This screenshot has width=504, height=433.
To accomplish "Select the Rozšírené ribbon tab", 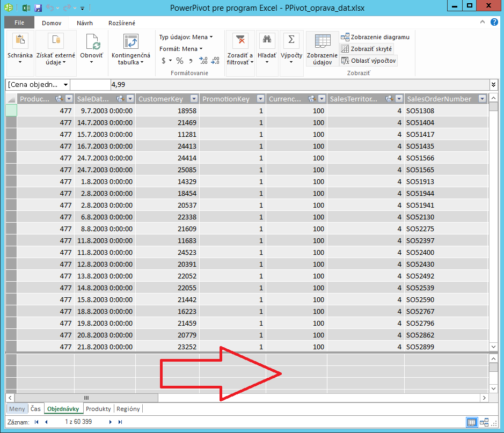I will click(x=122, y=23).
